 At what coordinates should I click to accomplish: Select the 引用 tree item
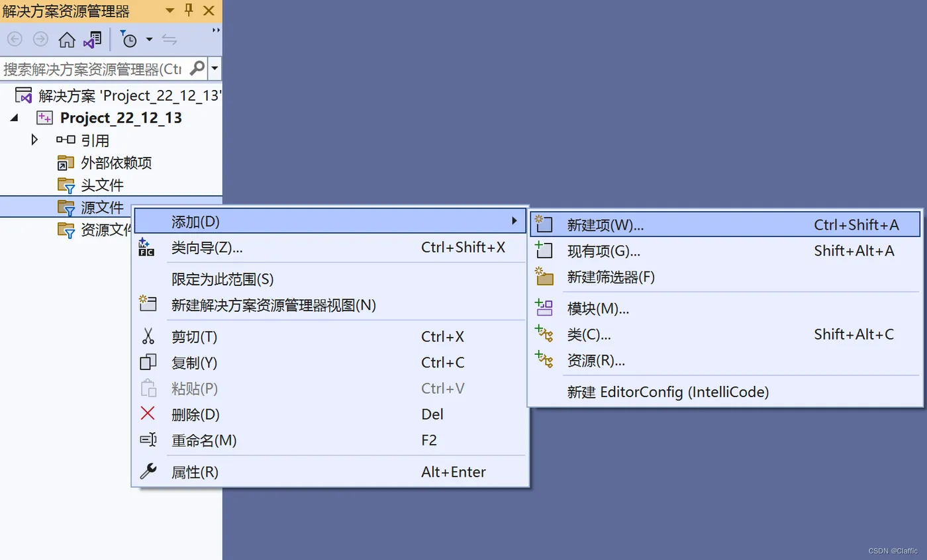pyautogui.click(x=95, y=140)
